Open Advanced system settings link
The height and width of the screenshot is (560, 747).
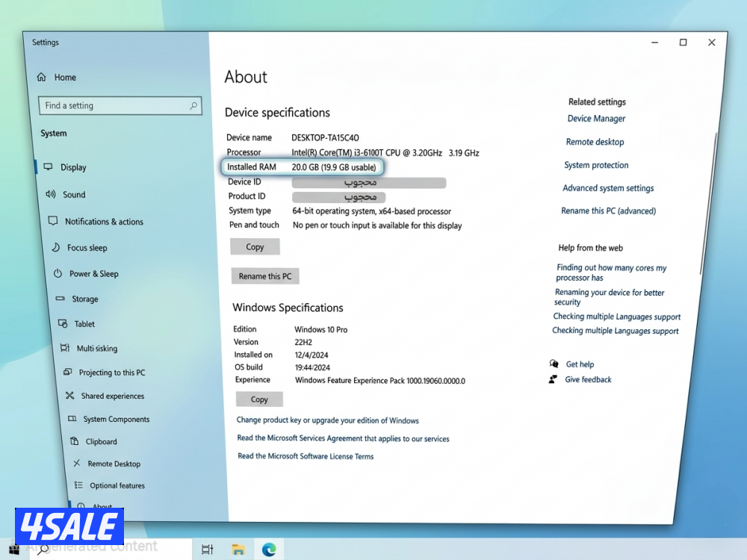point(607,188)
